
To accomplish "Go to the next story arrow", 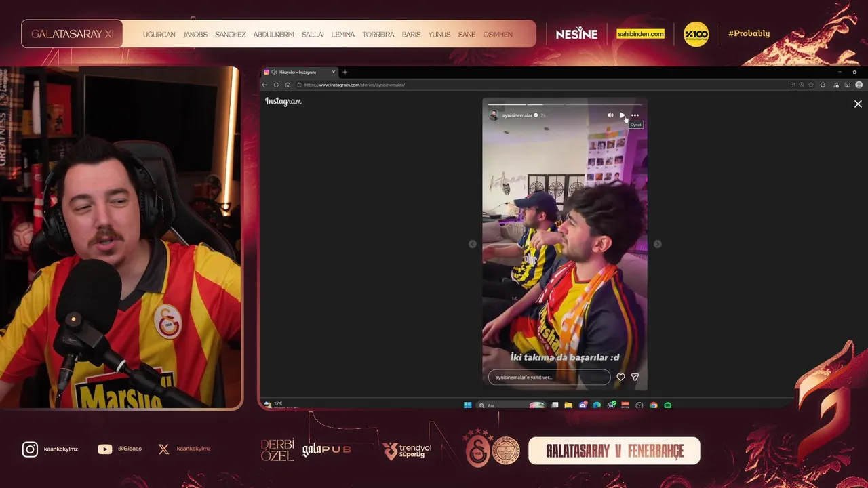I will 657,244.
